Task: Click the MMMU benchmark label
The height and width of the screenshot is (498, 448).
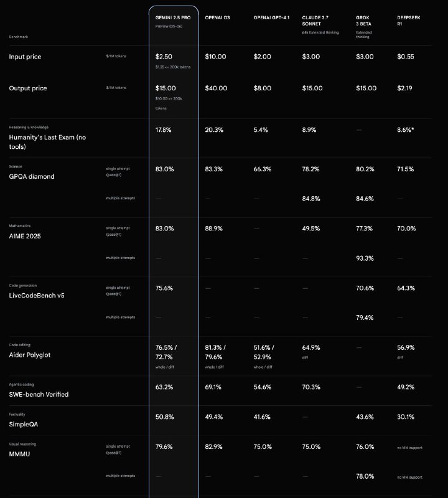Action: 19,454
